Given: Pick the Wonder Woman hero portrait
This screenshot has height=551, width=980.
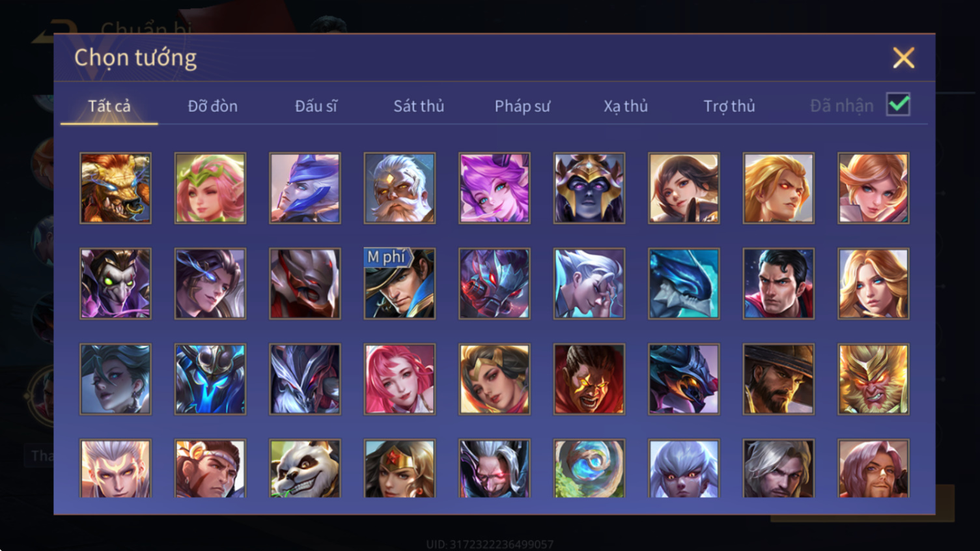Looking at the screenshot, I should click(x=399, y=468).
